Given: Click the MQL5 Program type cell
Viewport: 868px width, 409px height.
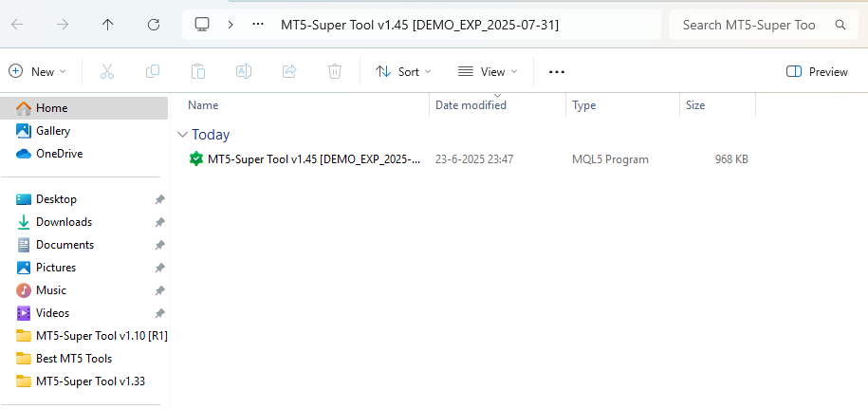Looking at the screenshot, I should tap(610, 159).
